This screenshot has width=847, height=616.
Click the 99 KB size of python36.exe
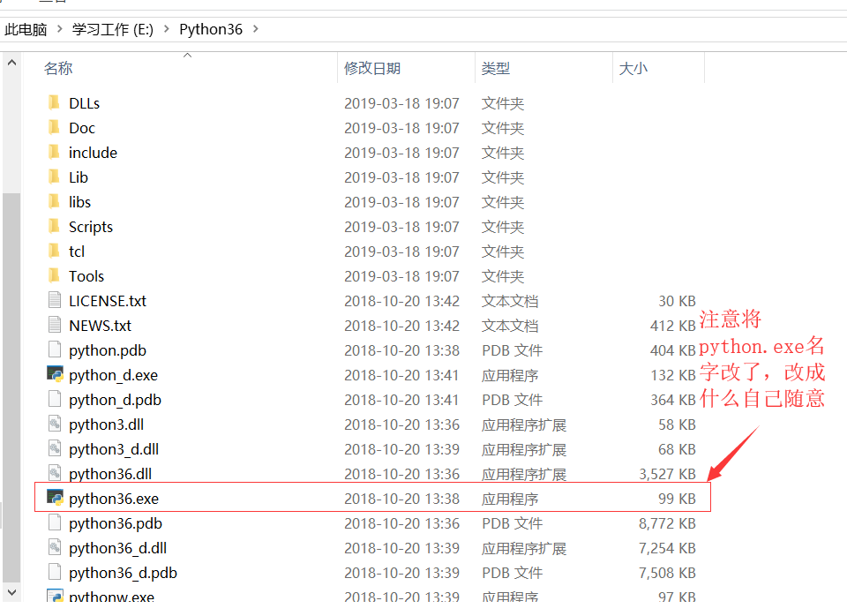(x=677, y=499)
